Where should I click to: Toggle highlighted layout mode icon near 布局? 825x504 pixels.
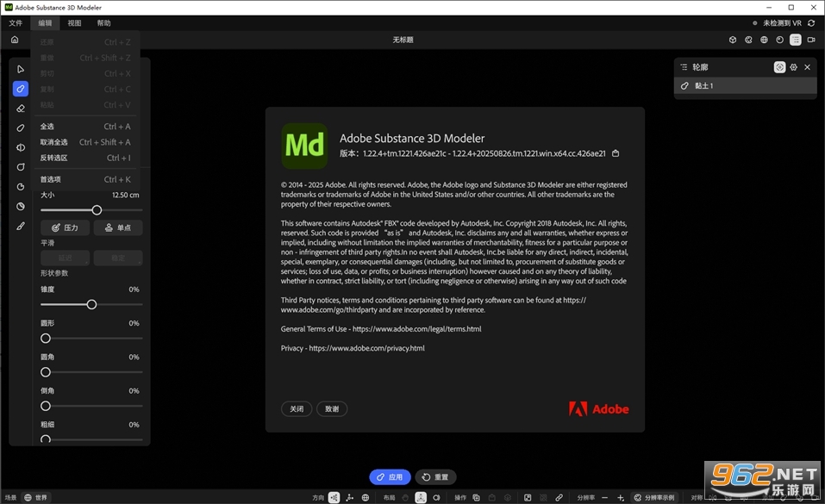click(x=421, y=497)
